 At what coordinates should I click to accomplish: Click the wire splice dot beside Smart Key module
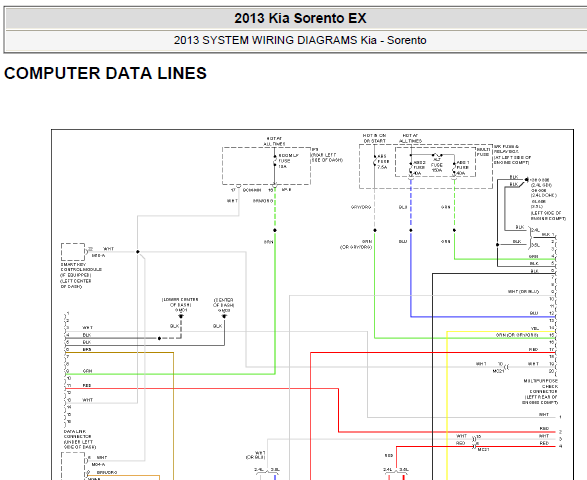point(138,252)
